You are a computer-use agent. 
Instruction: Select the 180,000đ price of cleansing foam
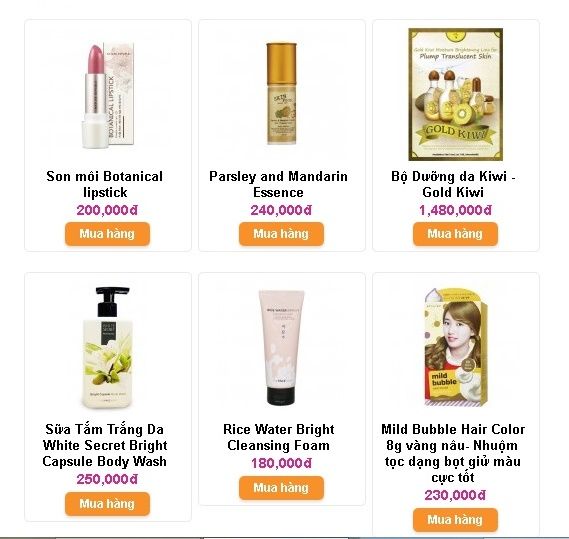pos(281,464)
